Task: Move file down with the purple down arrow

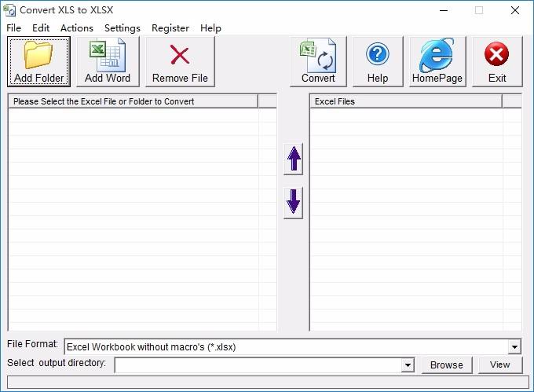Action: [293, 203]
